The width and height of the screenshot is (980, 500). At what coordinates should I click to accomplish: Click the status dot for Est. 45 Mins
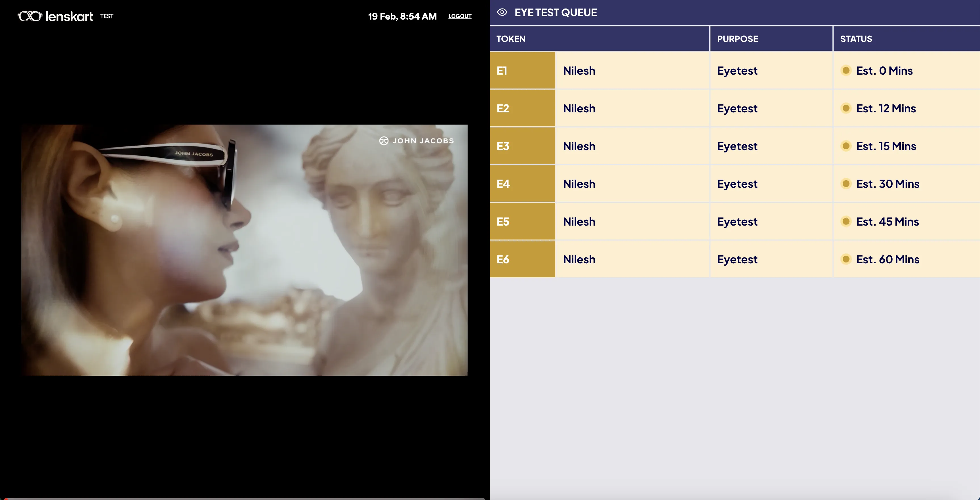[846, 221]
